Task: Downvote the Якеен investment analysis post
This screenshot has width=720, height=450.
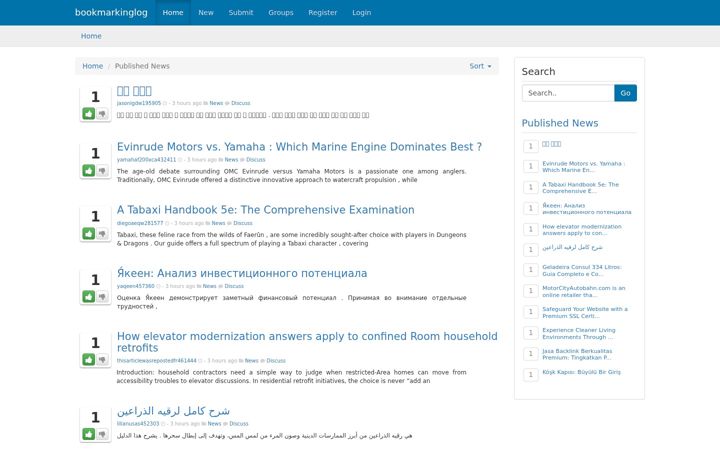Action: coord(102,297)
